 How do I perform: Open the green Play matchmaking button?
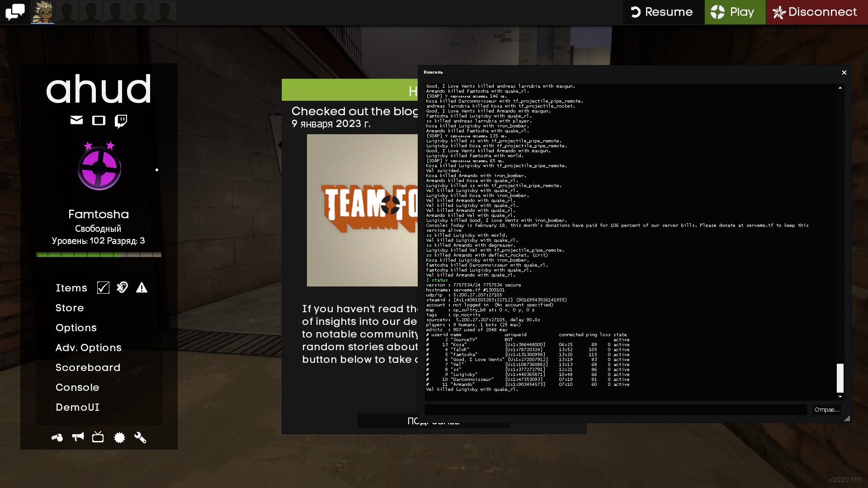(735, 12)
